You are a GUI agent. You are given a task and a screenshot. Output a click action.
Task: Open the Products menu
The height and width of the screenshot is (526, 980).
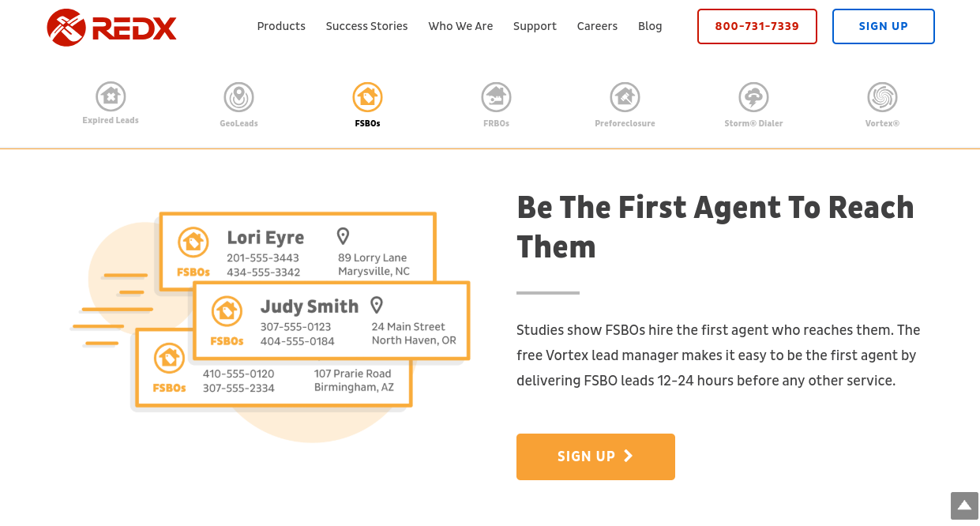point(281,26)
